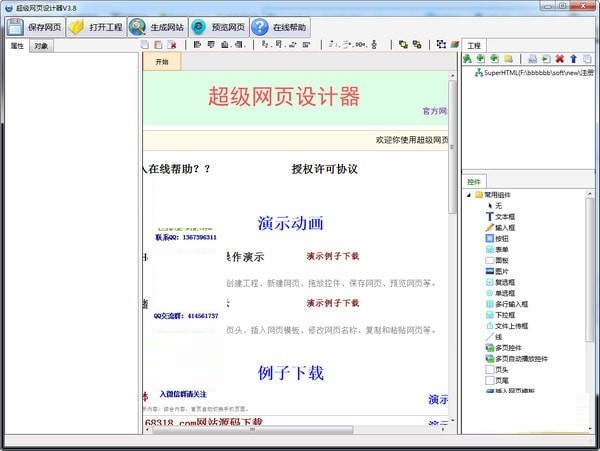Switch to the 属性 properties tab
The image size is (600, 451).
coord(17,46)
